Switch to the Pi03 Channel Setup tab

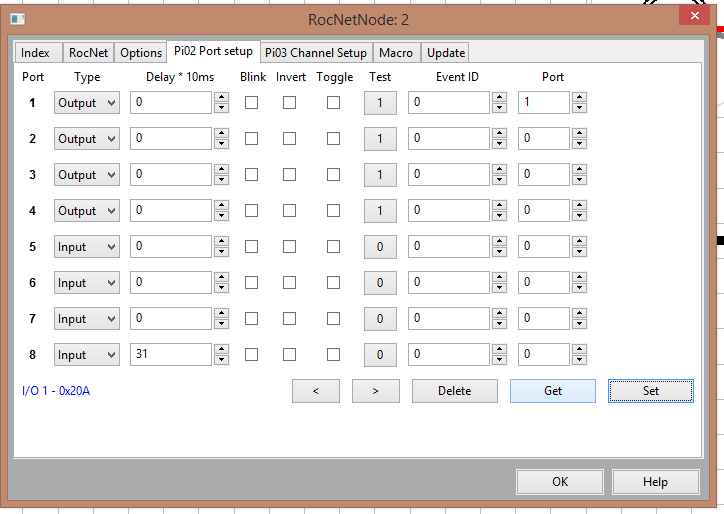coord(316,53)
